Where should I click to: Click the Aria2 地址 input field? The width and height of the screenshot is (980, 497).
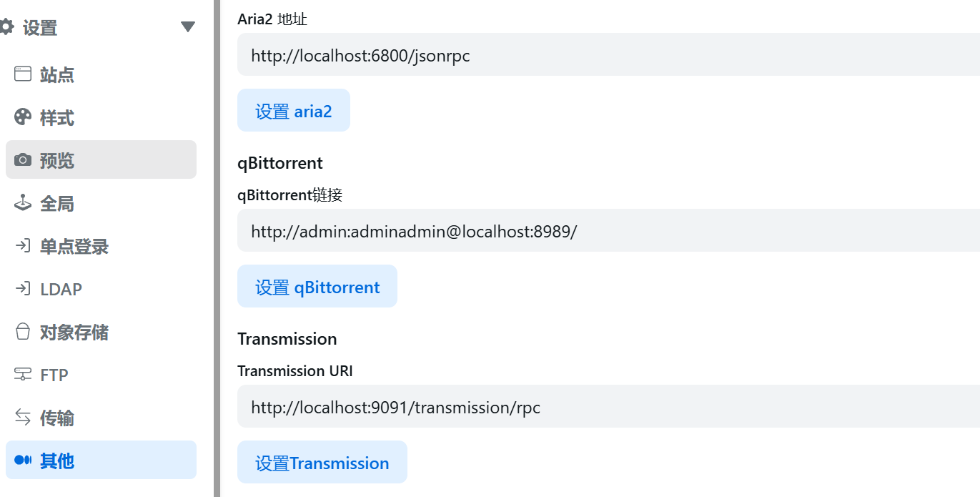pos(608,55)
